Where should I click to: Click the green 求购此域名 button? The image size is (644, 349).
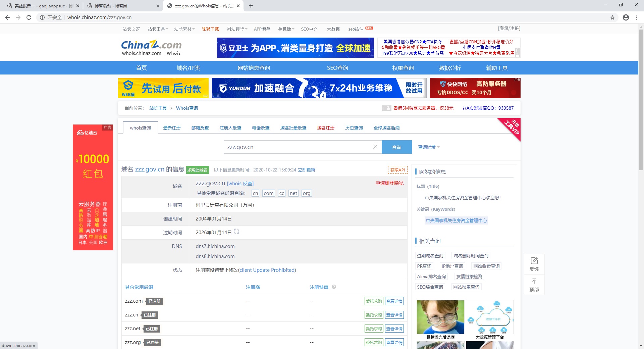coord(198,170)
